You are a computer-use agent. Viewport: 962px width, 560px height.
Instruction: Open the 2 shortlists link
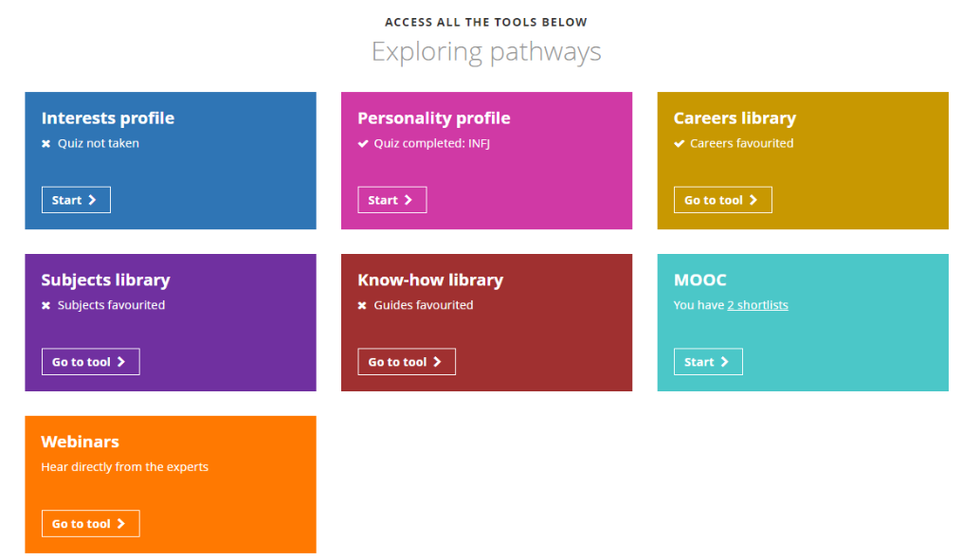(757, 305)
